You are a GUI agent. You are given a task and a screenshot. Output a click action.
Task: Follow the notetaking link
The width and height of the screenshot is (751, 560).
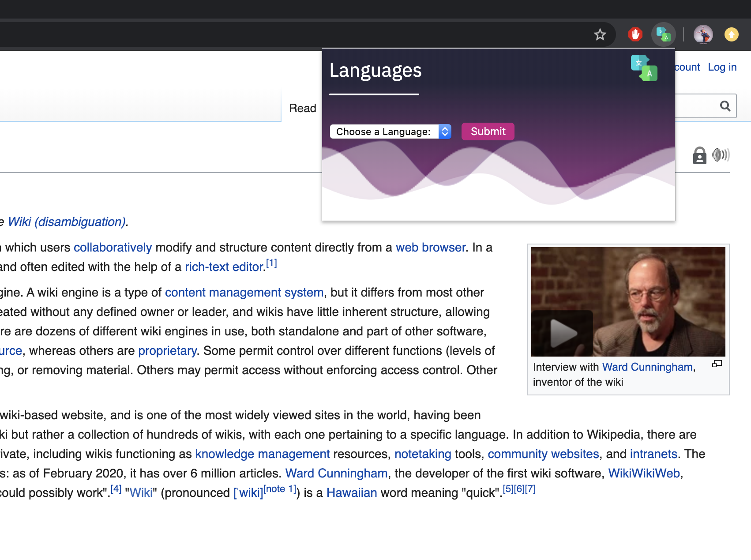tap(423, 454)
